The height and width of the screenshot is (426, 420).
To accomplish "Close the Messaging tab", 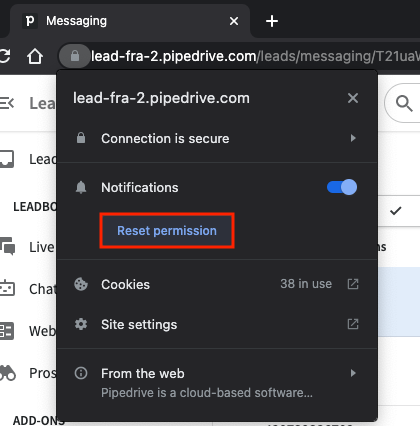I will coord(234,21).
